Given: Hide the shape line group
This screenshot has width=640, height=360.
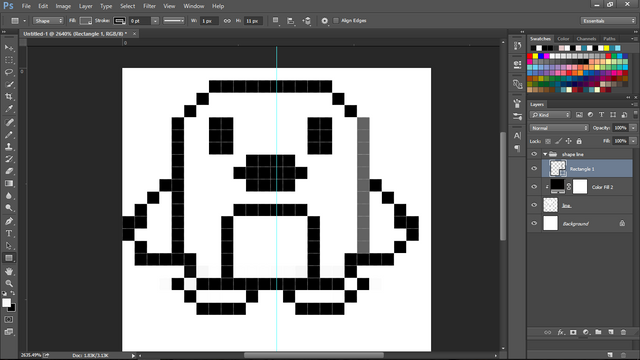Looking at the screenshot, I should 534,154.
